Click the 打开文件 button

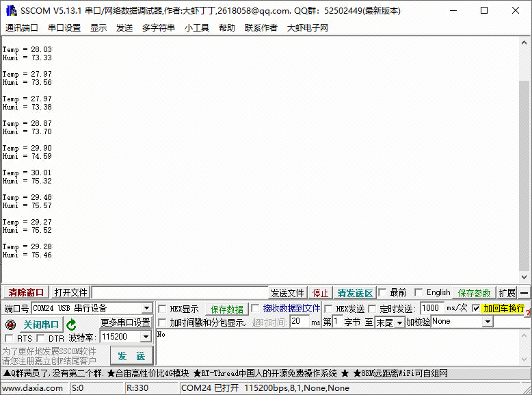click(70, 292)
